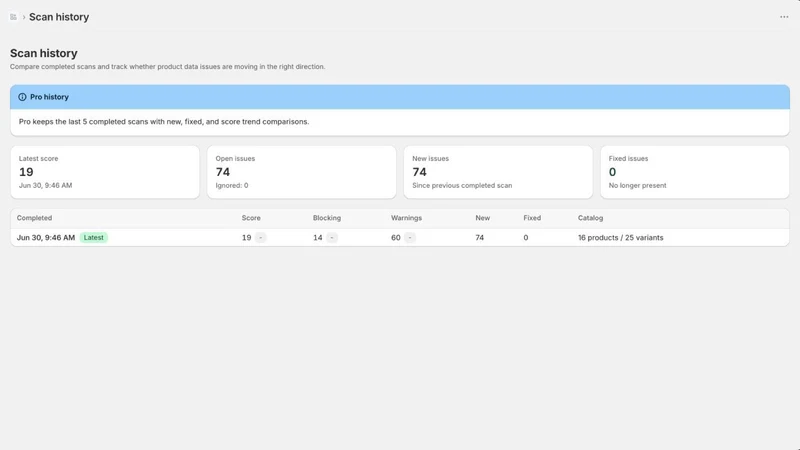Open the three-dot more actions menu
This screenshot has height=450, width=800.
[784, 17]
